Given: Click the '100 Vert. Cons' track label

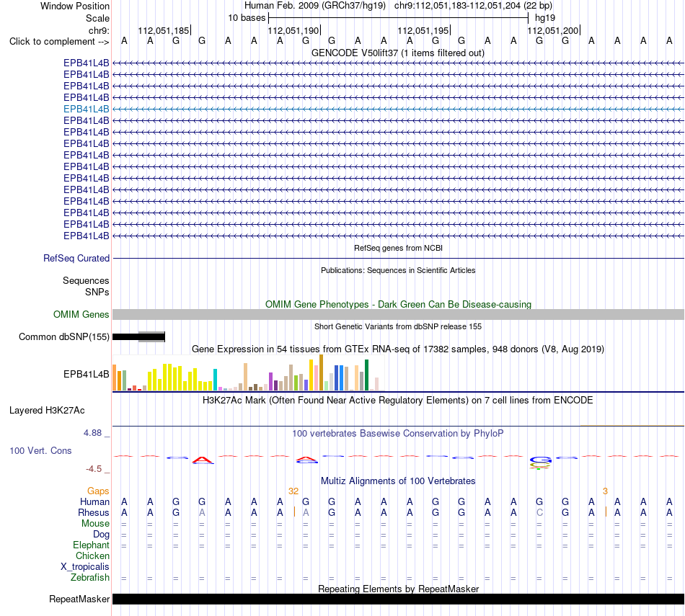Looking at the screenshot, I should tap(40, 450).
